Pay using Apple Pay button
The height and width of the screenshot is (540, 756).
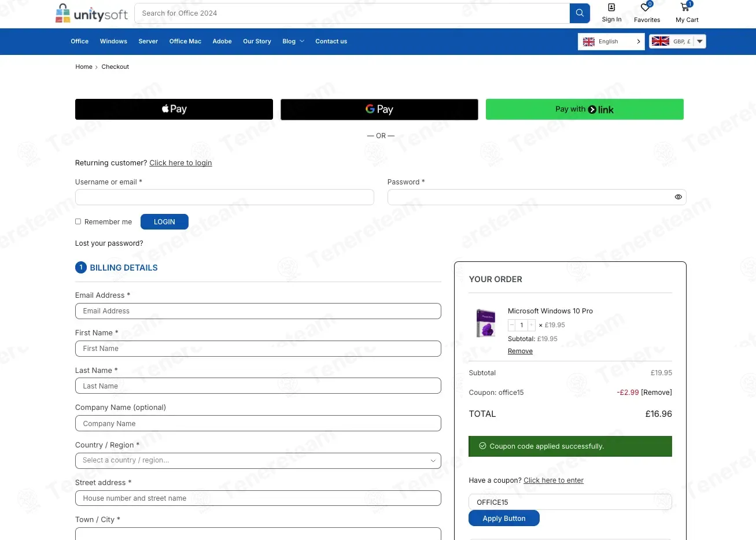pyautogui.click(x=174, y=109)
